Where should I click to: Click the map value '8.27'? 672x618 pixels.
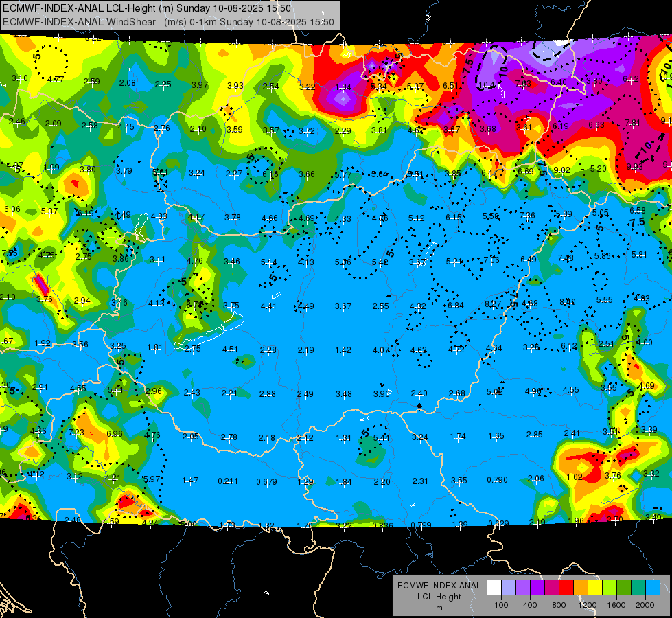(x=493, y=304)
